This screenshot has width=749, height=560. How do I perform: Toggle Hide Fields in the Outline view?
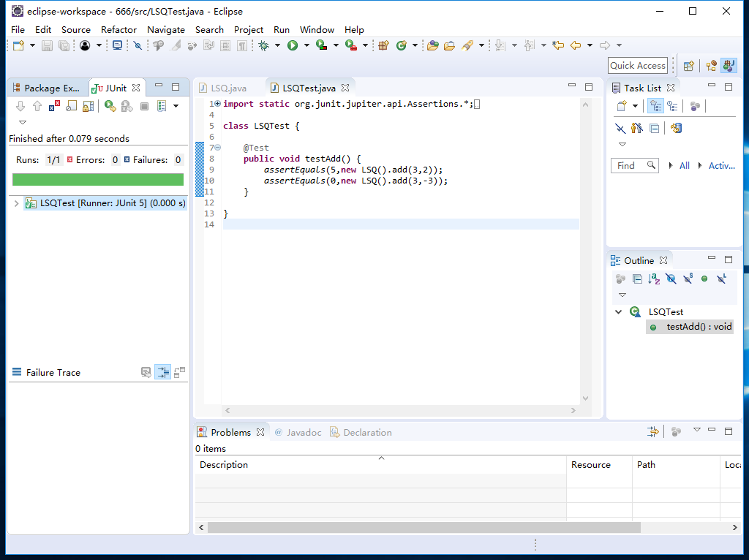[671, 279]
